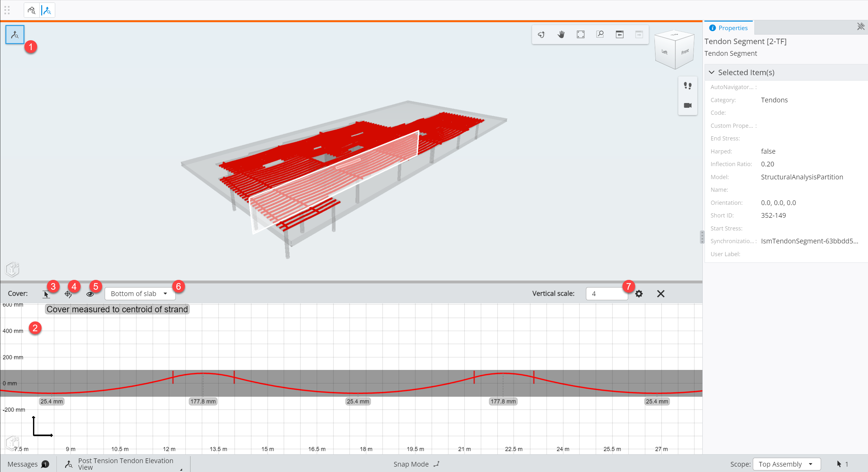This screenshot has height=472, width=868.
Task: Go back with the View Undo icon
Action: (619, 34)
